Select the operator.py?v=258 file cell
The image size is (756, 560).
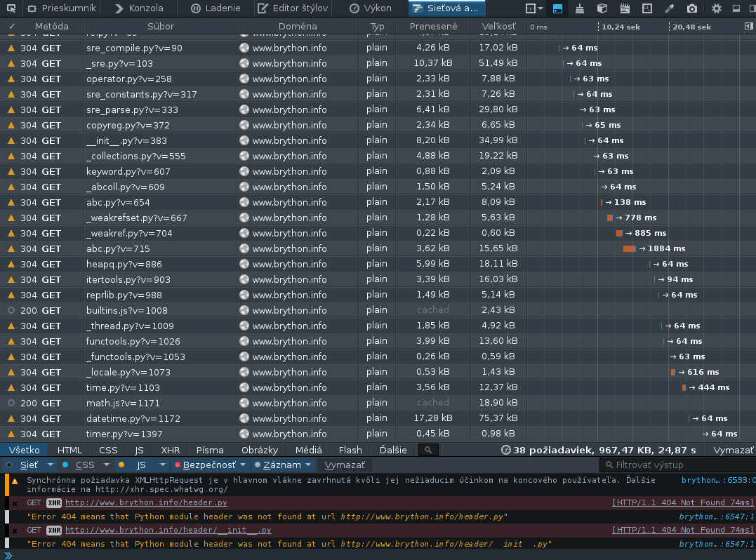coord(161,79)
